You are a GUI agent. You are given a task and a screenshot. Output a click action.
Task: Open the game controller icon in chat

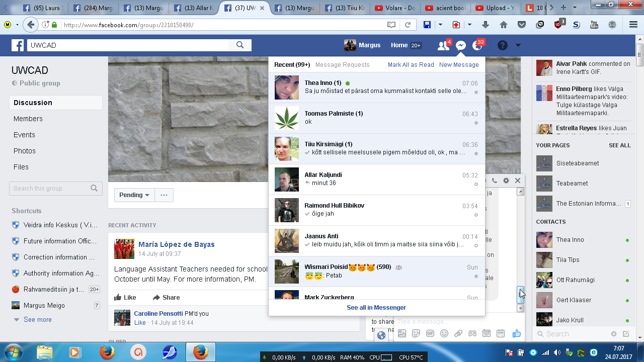click(x=472, y=333)
